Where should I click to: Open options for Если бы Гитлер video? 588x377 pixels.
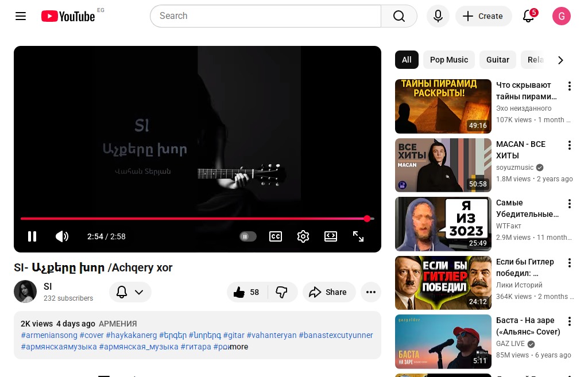[x=569, y=263]
